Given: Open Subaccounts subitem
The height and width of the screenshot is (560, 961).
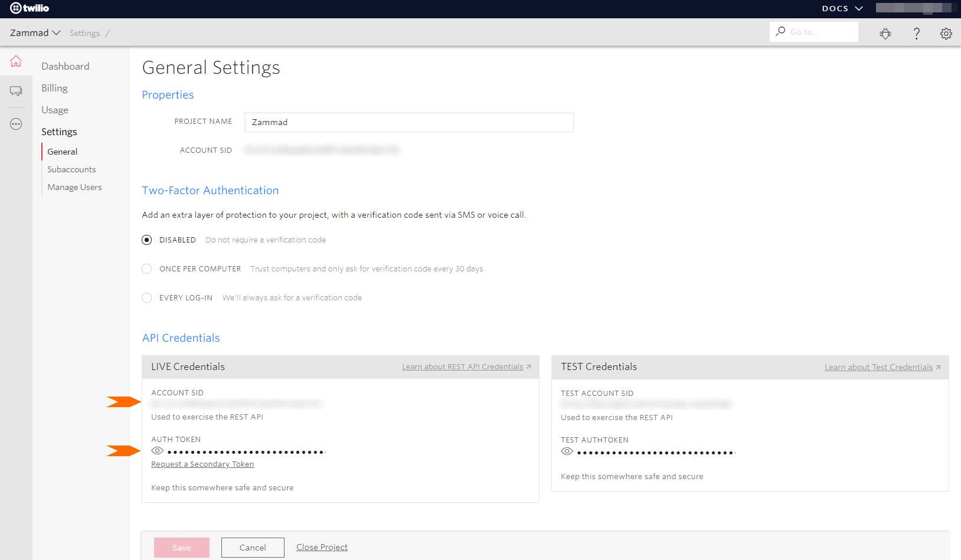Looking at the screenshot, I should [71, 169].
